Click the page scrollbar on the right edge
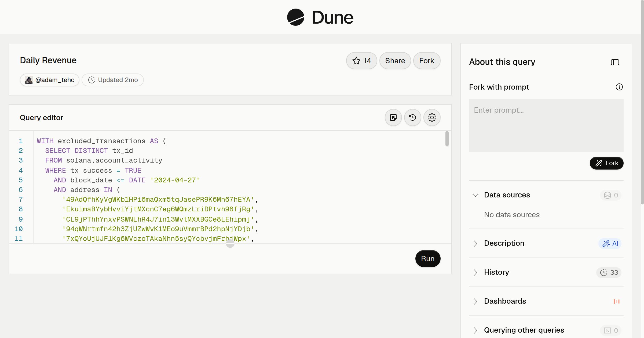Image resolution: width=644 pixels, height=338 pixels. pos(642,102)
